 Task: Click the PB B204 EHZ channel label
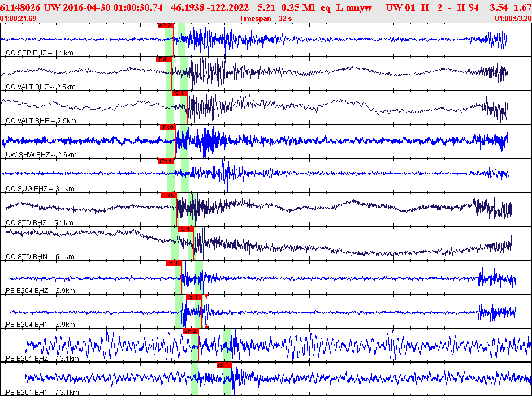tap(40, 291)
